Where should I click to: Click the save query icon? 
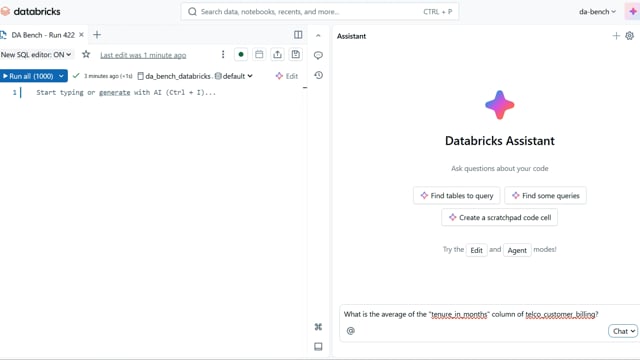(x=296, y=54)
